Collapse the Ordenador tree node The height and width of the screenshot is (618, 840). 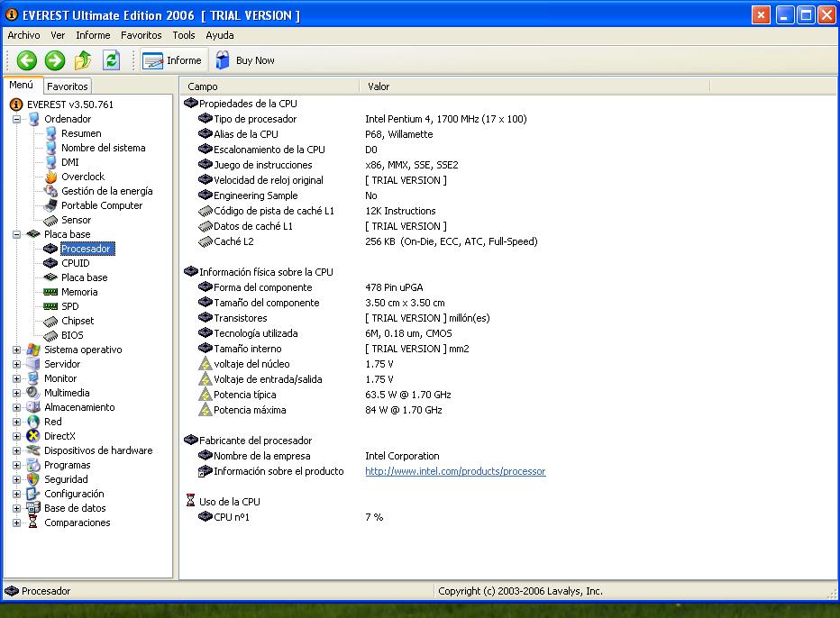coord(16,119)
